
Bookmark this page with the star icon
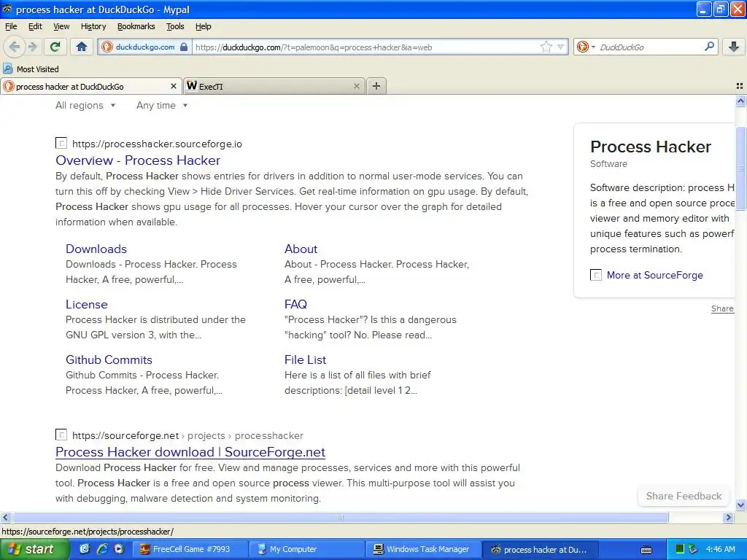click(x=546, y=47)
